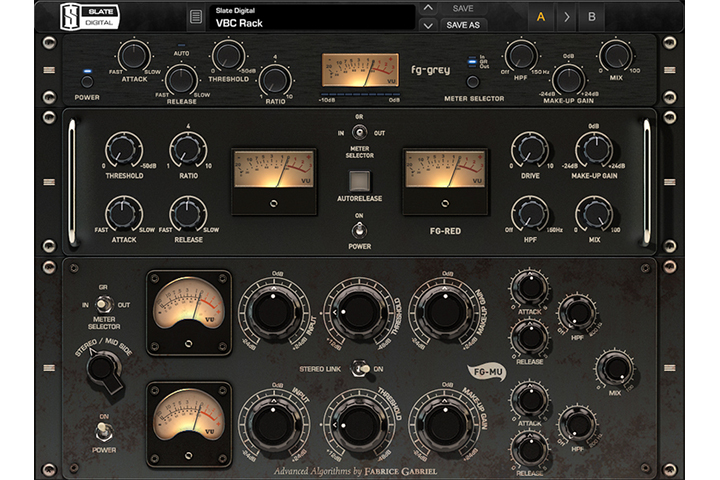This screenshot has height=480, width=720.
Task: Adjust the FG-Grey ATTACK knob
Action: [x=134, y=56]
